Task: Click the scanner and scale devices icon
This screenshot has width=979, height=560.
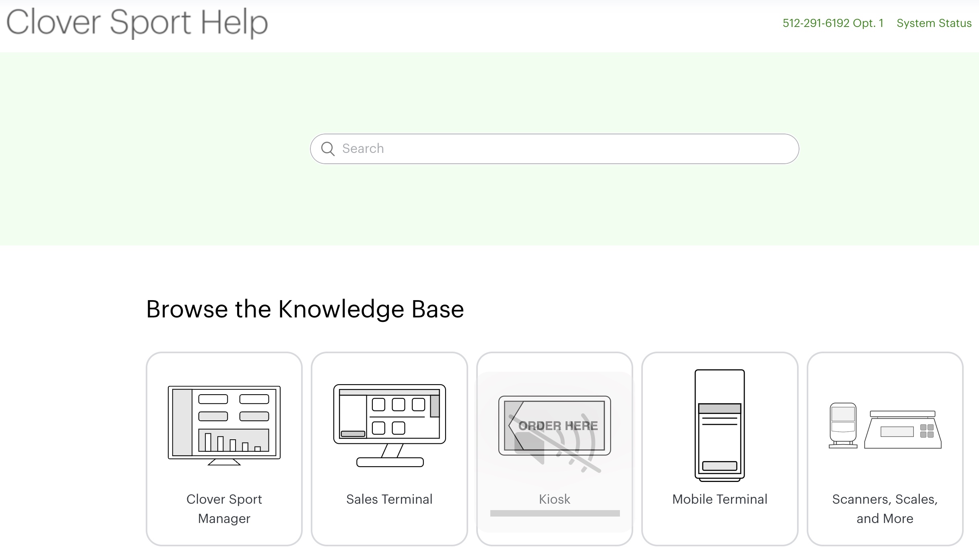Action: pyautogui.click(x=885, y=425)
